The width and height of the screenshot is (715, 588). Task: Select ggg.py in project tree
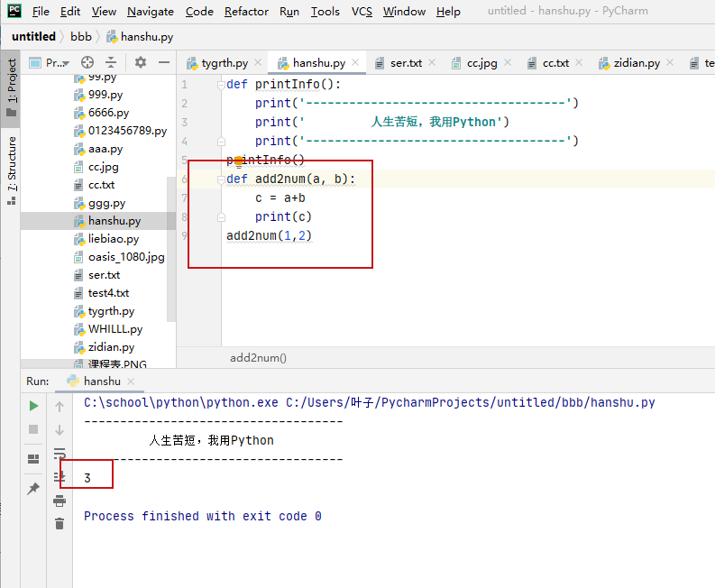[x=99, y=203]
